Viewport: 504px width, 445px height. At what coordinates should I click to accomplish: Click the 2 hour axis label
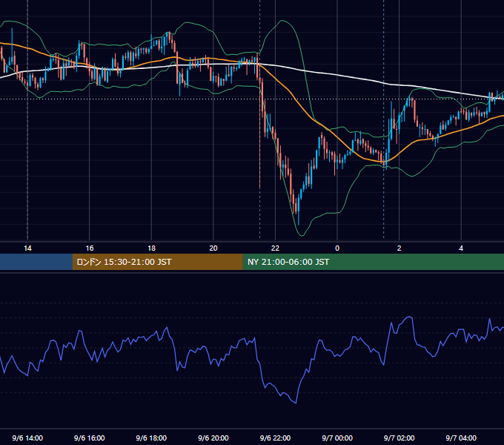point(399,248)
